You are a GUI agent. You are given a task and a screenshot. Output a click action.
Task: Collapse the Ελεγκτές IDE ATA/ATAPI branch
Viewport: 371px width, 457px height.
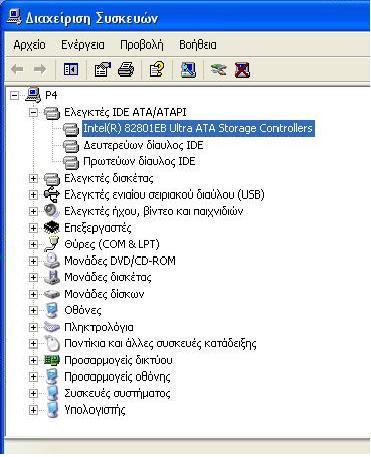[x=33, y=113]
